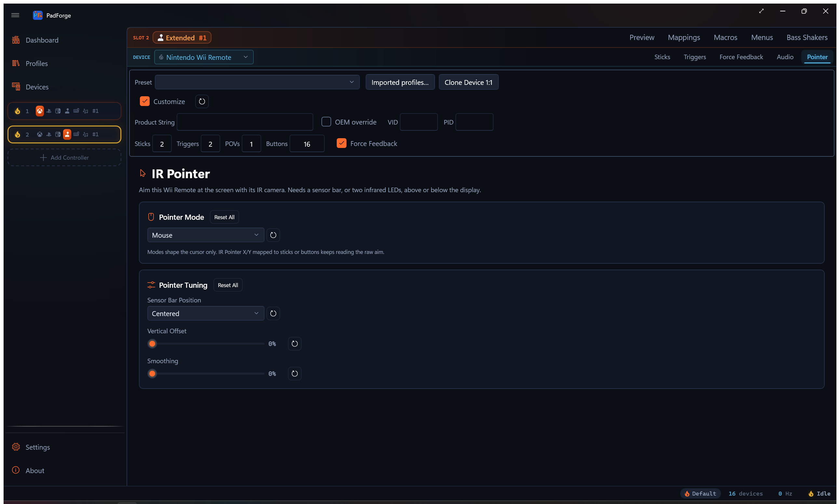Viewport: 840px width, 504px height.
Task: Reset the Vertical Offset slider
Action: pos(295,343)
